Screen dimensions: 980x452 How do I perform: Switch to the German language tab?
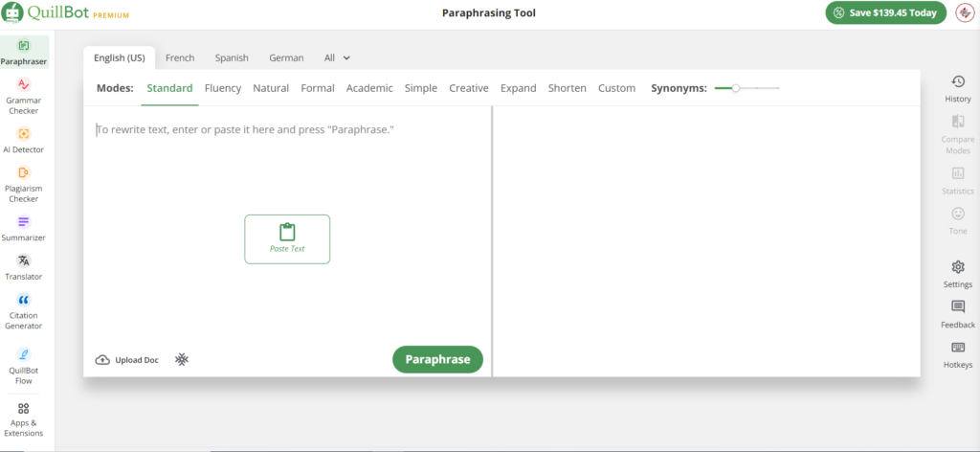pos(286,57)
